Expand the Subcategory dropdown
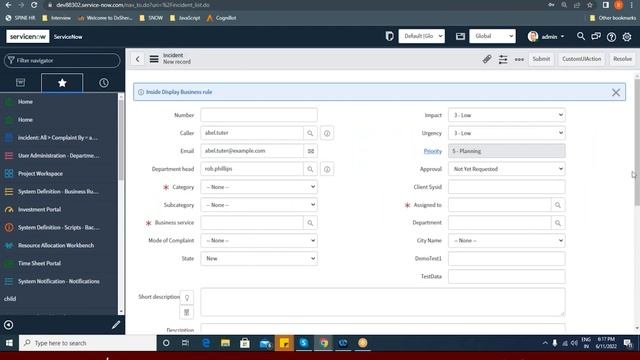Image resolution: width=640 pixels, height=360 pixels. [x=259, y=205]
